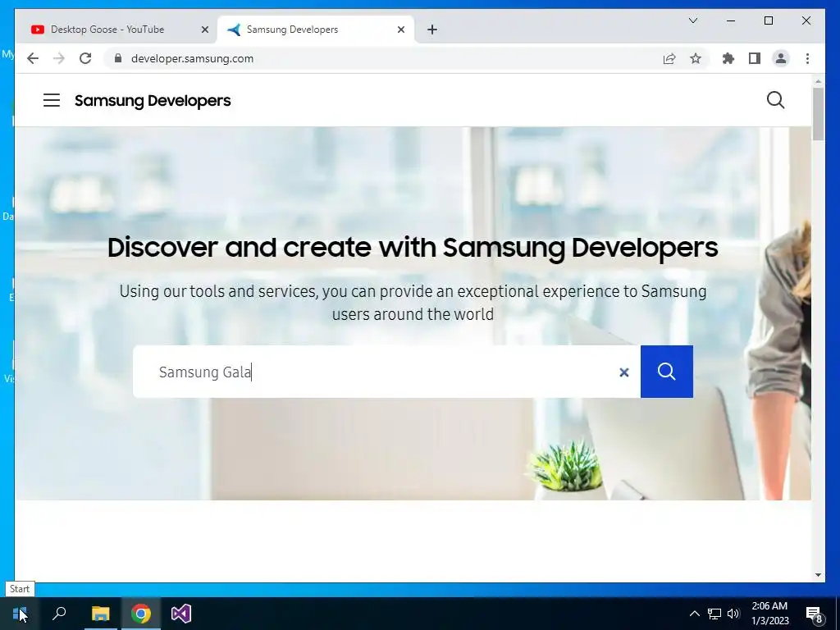The image size is (840, 630).
Task: Maximize the Chrome window
Action: [768, 21]
